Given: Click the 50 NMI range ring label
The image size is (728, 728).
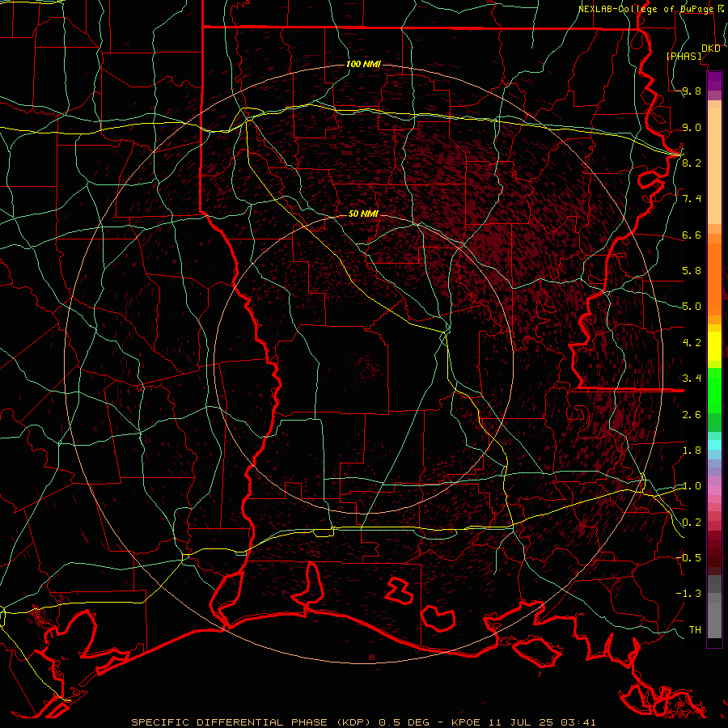Looking at the screenshot, I should coord(363,214).
